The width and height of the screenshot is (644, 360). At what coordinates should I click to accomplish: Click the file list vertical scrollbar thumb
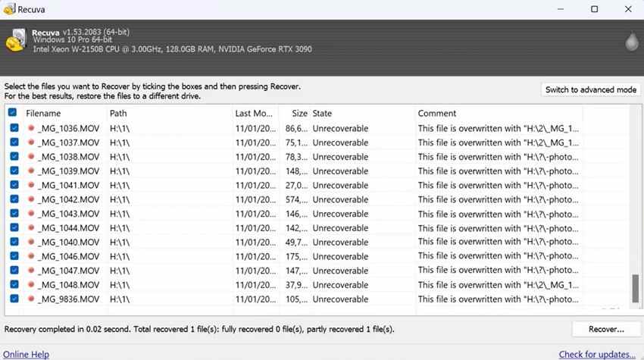coord(636,288)
